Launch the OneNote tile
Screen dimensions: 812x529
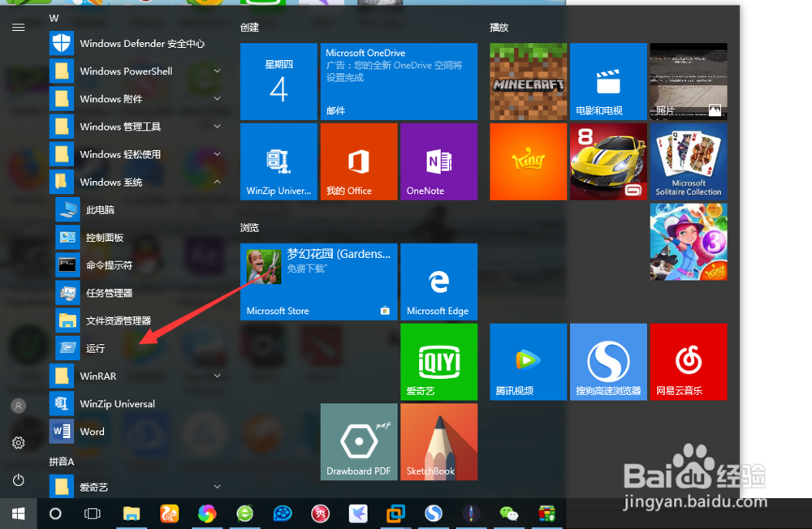438,161
